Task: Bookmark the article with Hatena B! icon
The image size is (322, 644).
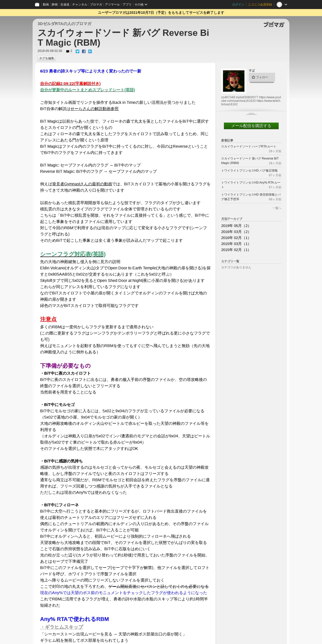Action: point(90,51)
